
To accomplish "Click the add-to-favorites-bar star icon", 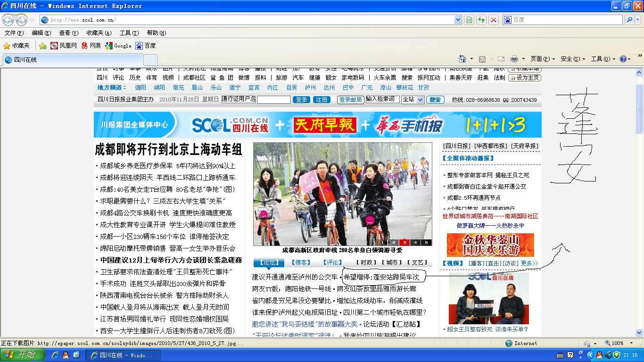I will coord(43,46).
